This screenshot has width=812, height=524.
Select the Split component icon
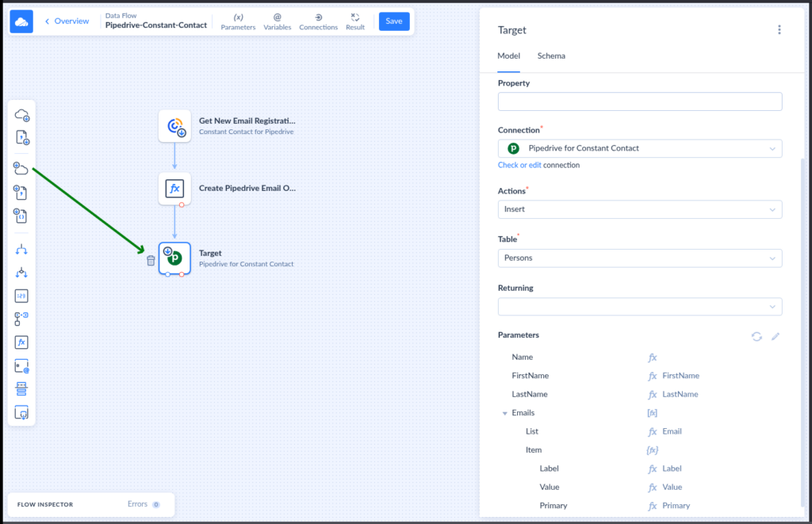coord(21,250)
